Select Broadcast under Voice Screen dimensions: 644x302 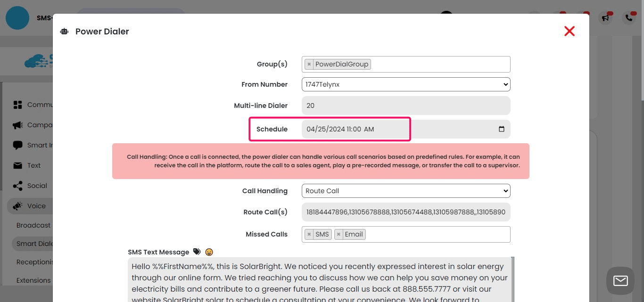(33, 225)
